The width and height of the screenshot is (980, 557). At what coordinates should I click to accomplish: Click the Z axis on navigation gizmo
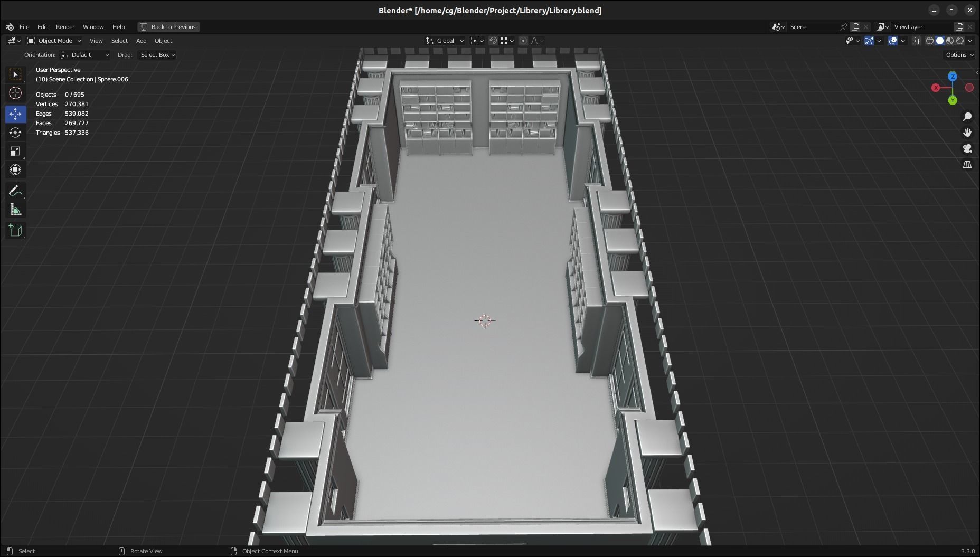click(x=952, y=77)
